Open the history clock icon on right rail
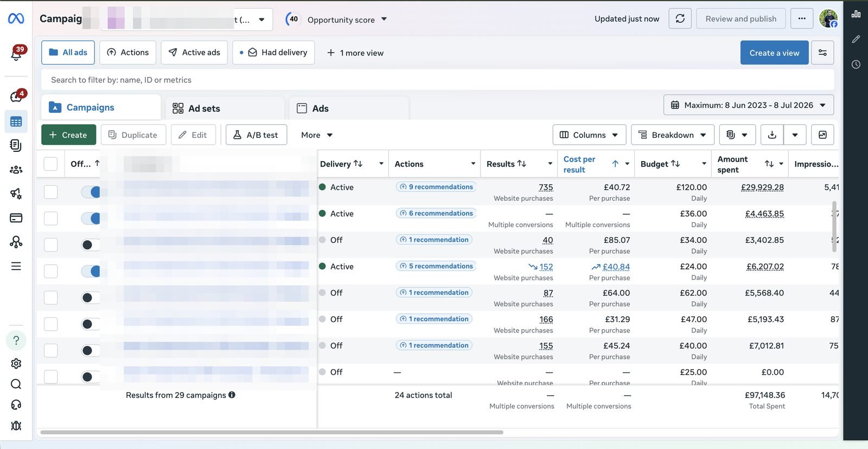This screenshot has height=449, width=868. pos(856,65)
